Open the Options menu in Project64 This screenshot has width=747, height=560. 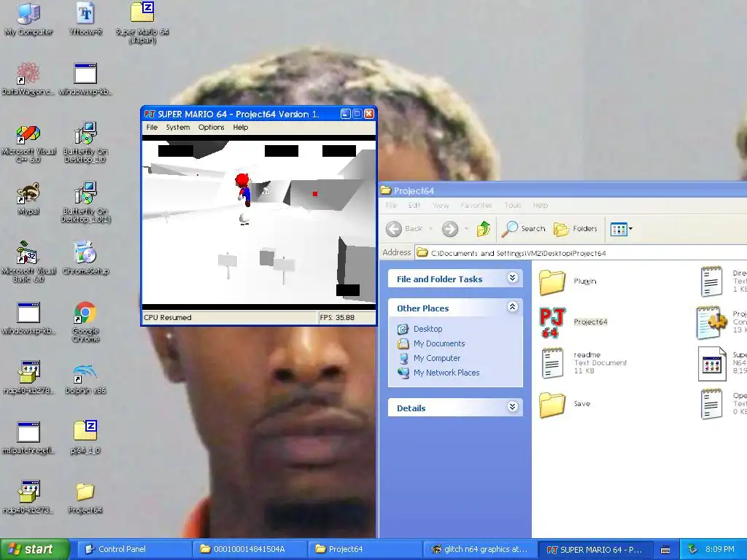[x=211, y=128]
